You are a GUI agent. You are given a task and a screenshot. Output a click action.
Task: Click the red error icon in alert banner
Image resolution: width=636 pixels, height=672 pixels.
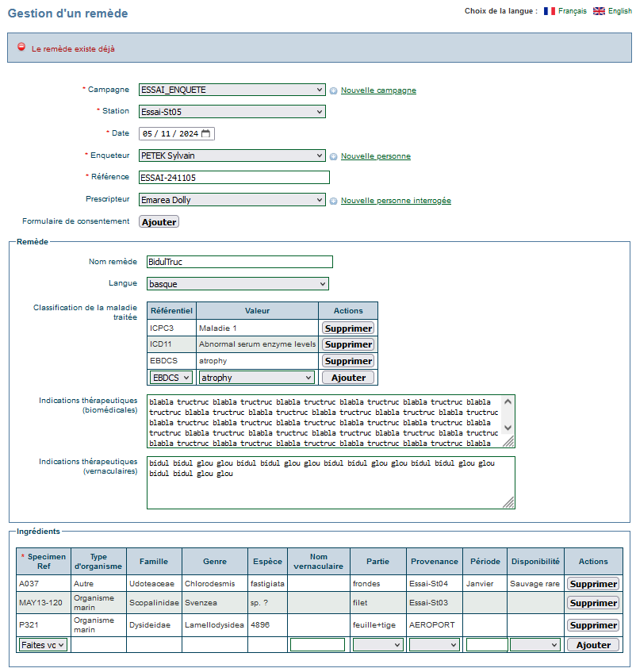click(21, 47)
